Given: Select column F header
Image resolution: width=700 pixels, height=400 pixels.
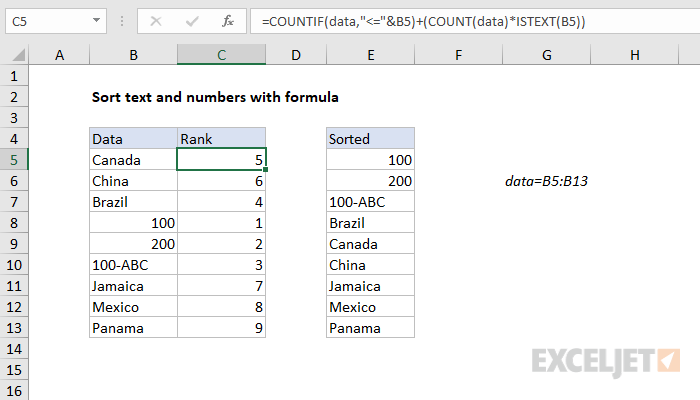Looking at the screenshot, I should point(458,55).
